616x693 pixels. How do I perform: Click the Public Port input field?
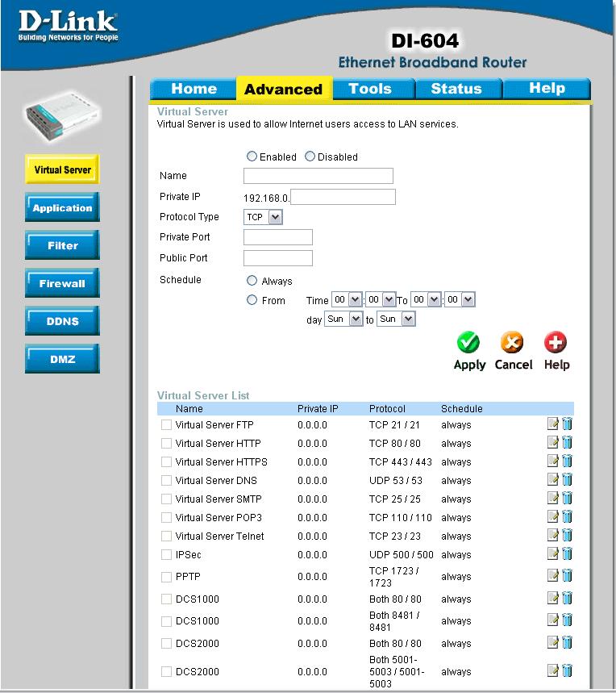(x=278, y=258)
